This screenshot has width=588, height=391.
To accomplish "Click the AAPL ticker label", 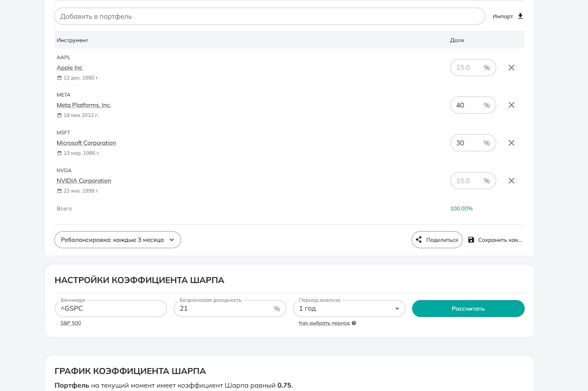I will (63, 57).
